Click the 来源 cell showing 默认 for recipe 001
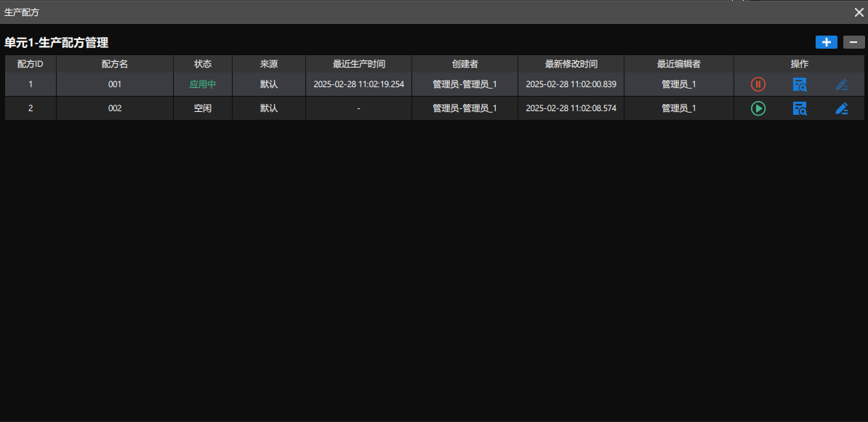 tap(268, 84)
